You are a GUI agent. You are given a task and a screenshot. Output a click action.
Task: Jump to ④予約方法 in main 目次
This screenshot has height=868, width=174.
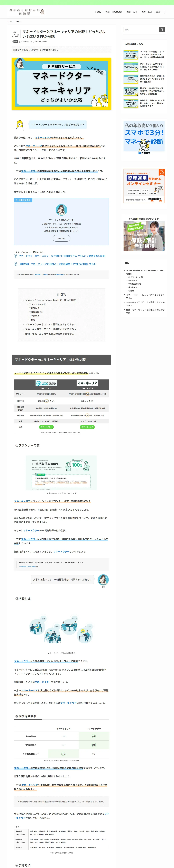click(34, 316)
